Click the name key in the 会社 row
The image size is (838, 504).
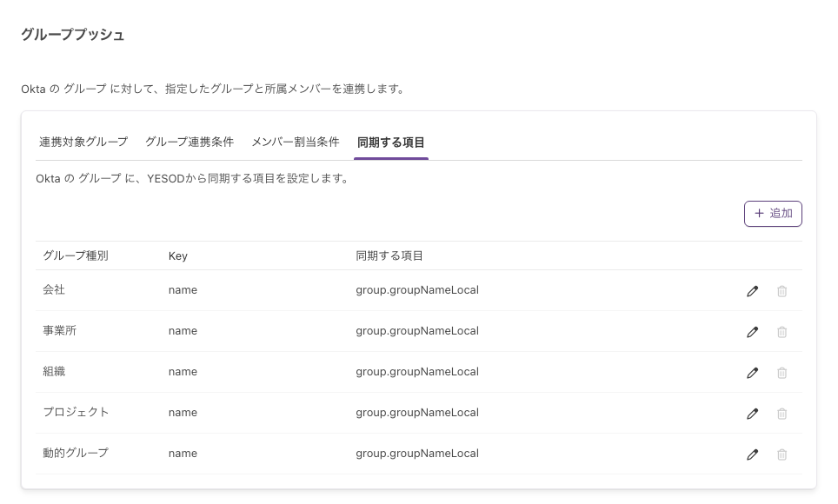183,290
